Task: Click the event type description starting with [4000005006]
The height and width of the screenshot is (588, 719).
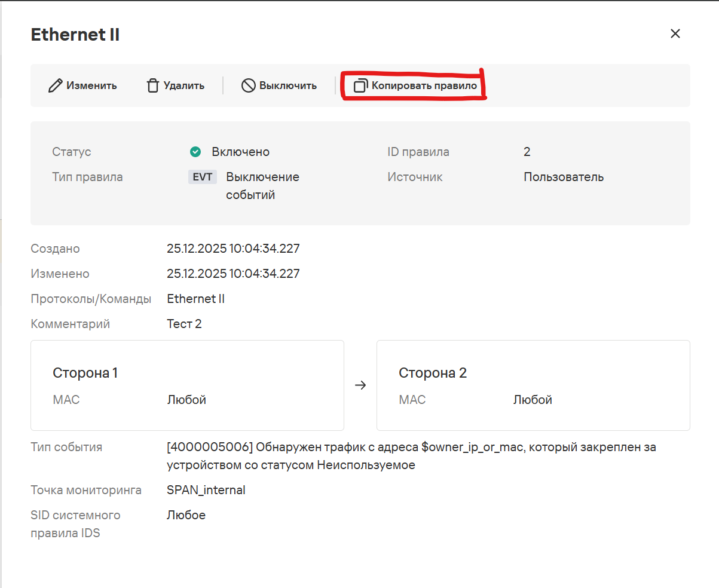Action: 411,455
